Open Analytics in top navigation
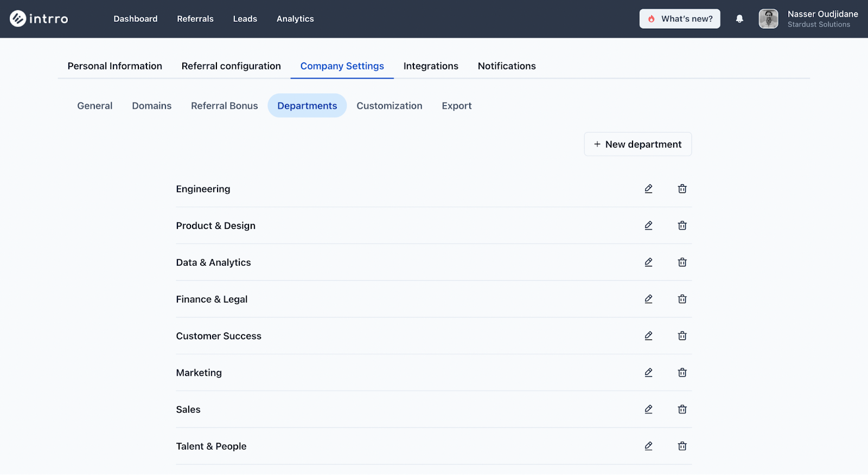Image resolution: width=868 pixels, height=475 pixels. click(295, 19)
